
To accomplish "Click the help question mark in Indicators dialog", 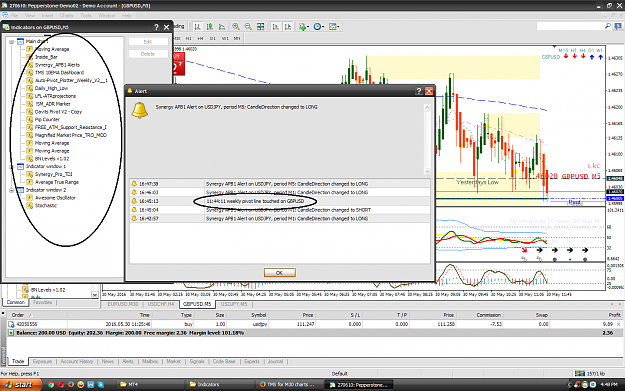I will point(156,27).
